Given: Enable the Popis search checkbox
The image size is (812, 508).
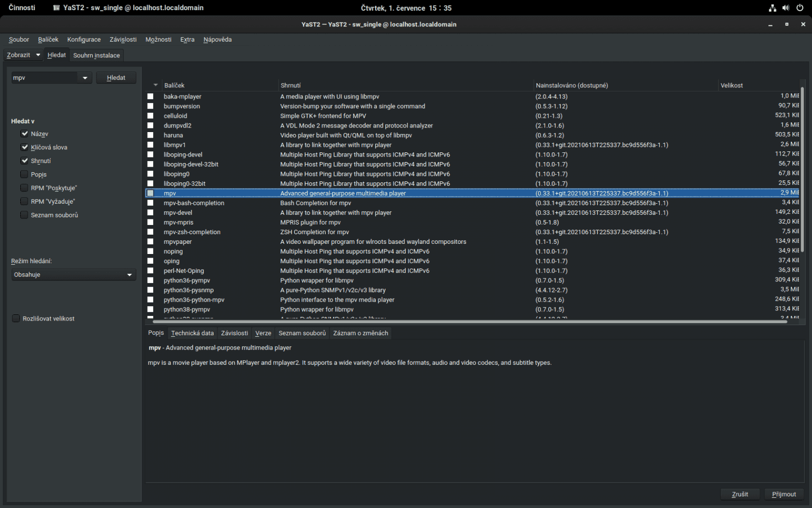Looking at the screenshot, I should [x=24, y=174].
